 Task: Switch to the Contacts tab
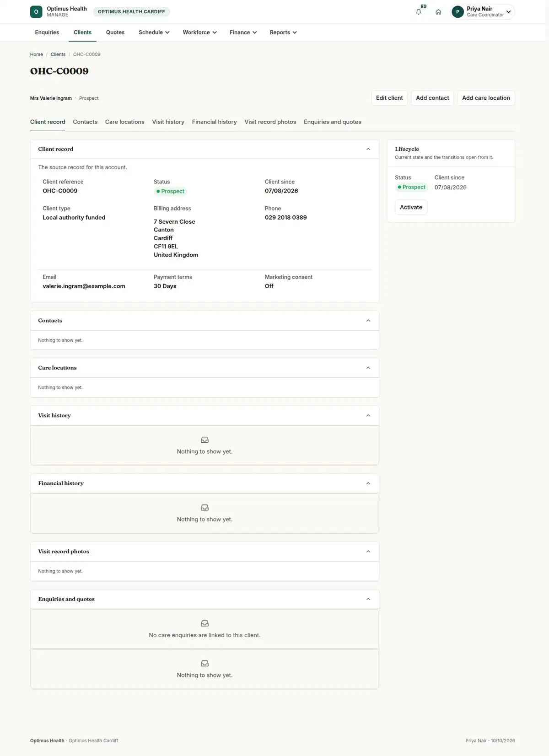coord(85,122)
